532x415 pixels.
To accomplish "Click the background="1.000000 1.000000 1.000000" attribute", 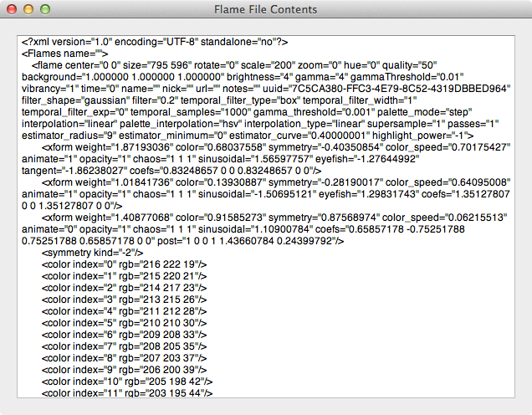I will [x=123, y=77].
